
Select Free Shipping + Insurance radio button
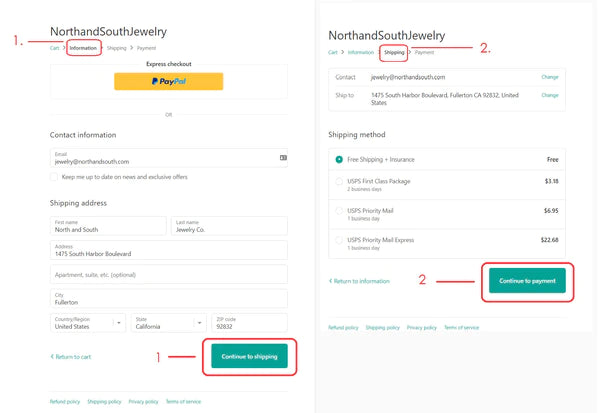click(339, 160)
